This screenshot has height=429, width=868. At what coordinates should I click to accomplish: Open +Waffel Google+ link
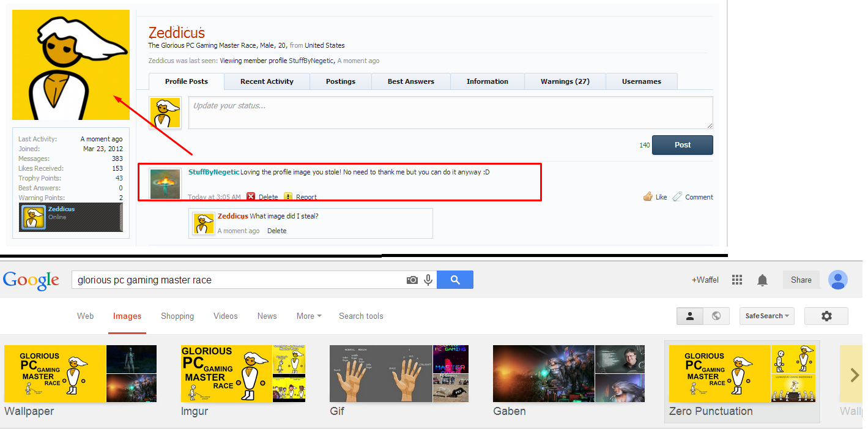pyautogui.click(x=705, y=280)
